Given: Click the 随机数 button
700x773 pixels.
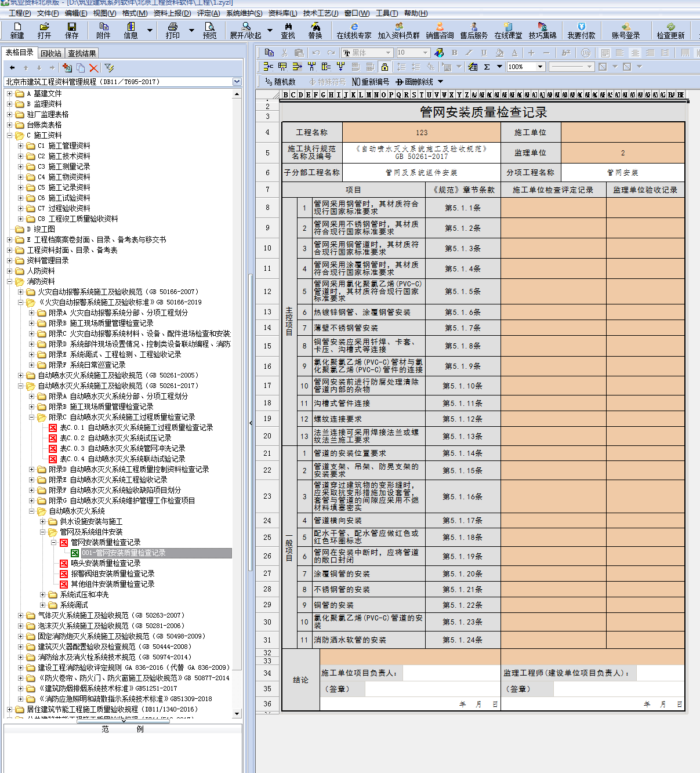Looking at the screenshot, I should (280, 82).
